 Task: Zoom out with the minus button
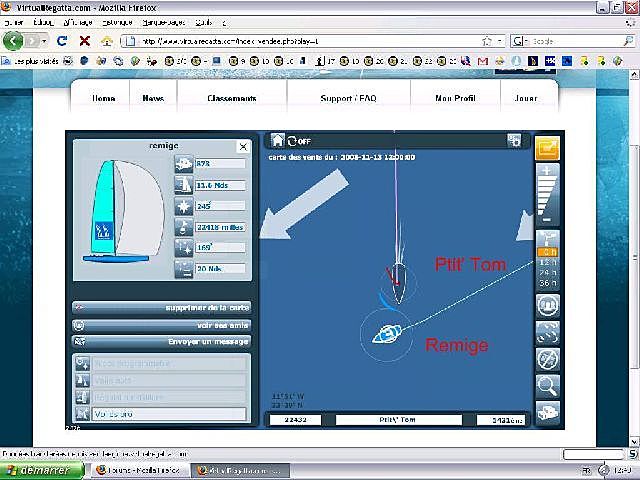(547, 220)
